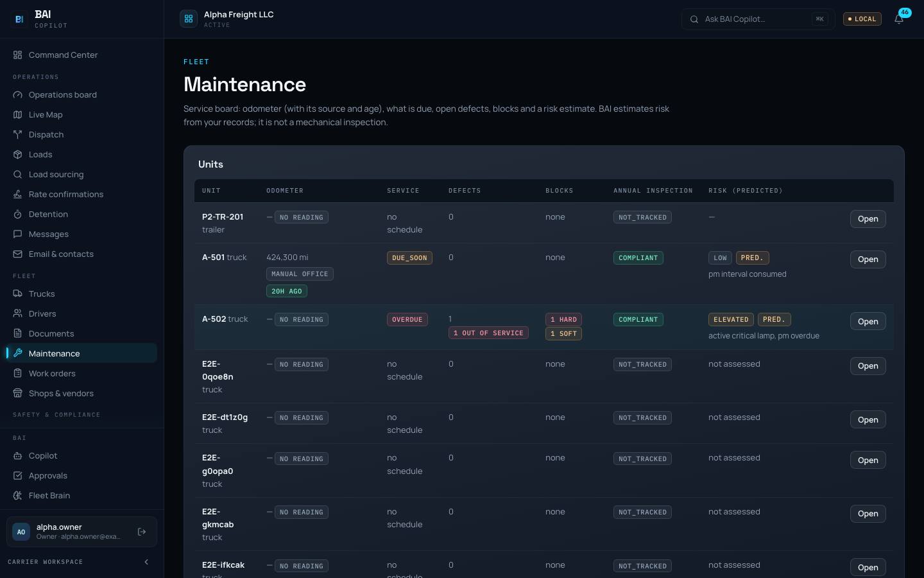Click the Dispatch route icon

(x=18, y=135)
